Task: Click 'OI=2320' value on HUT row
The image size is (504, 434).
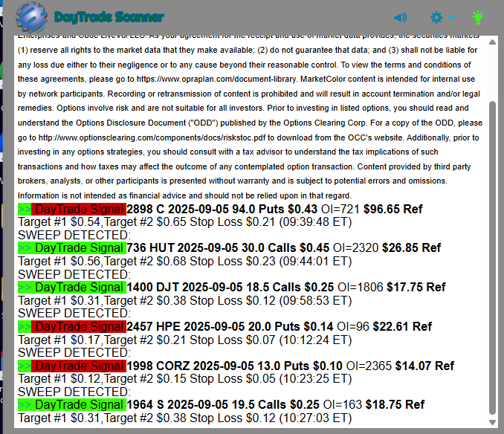Action: point(356,248)
